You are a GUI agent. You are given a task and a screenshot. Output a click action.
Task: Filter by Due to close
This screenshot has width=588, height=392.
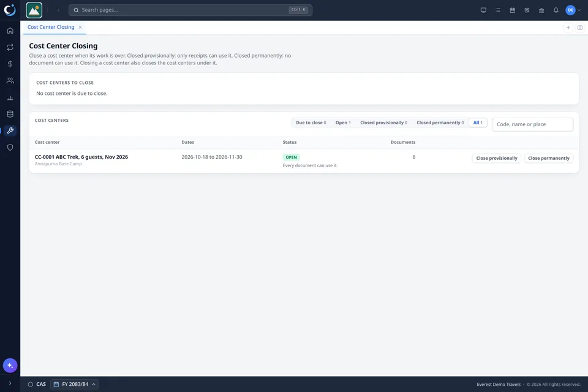pyautogui.click(x=311, y=123)
